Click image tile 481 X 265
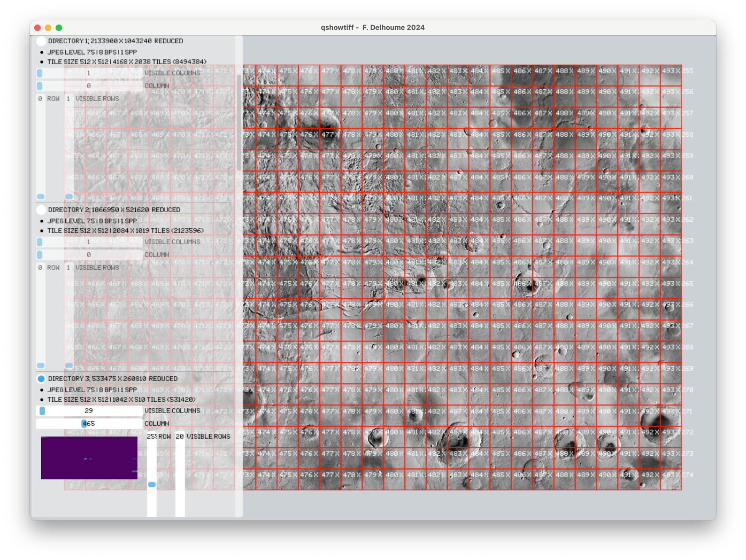This screenshot has width=746, height=560. point(416,289)
